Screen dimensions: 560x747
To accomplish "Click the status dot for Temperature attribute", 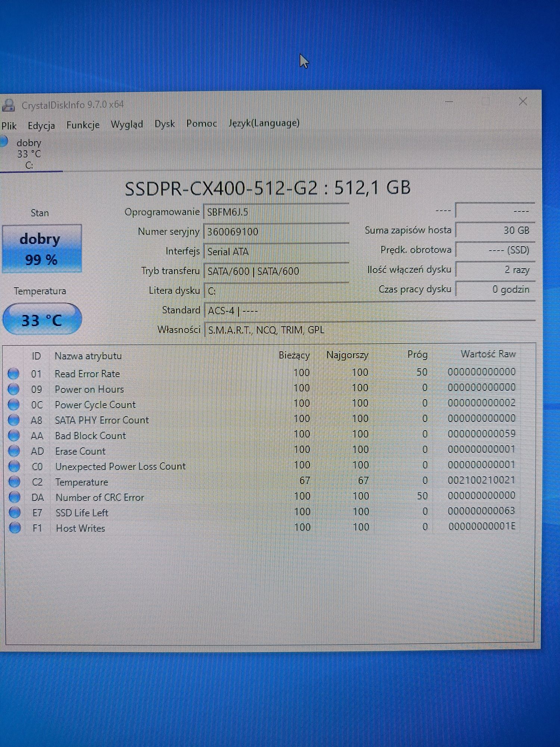I will 14,482.
